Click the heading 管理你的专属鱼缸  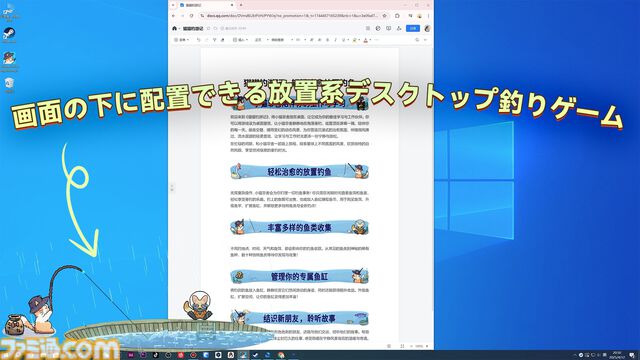pyautogui.click(x=299, y=276)
